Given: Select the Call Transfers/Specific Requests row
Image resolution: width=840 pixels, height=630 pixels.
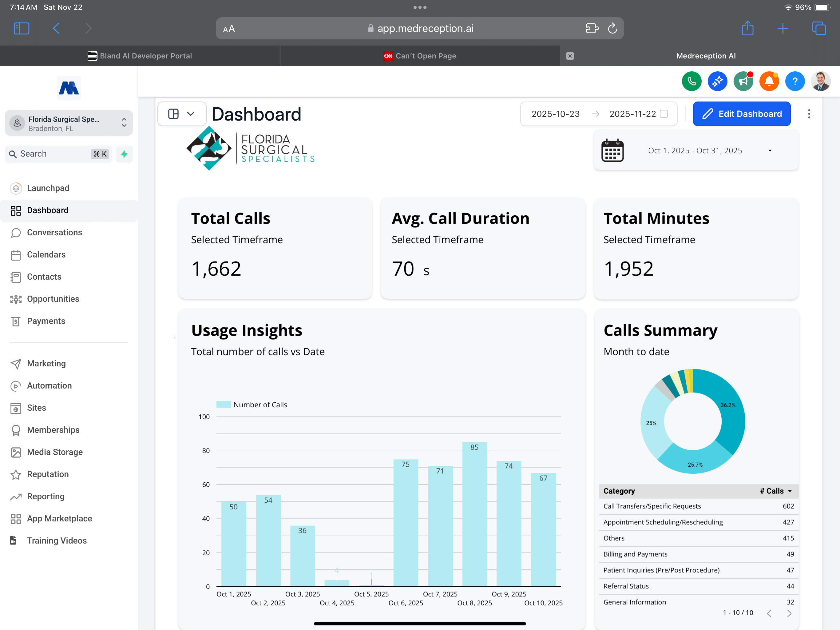Looking at the screenshot, I should [698, 506].
